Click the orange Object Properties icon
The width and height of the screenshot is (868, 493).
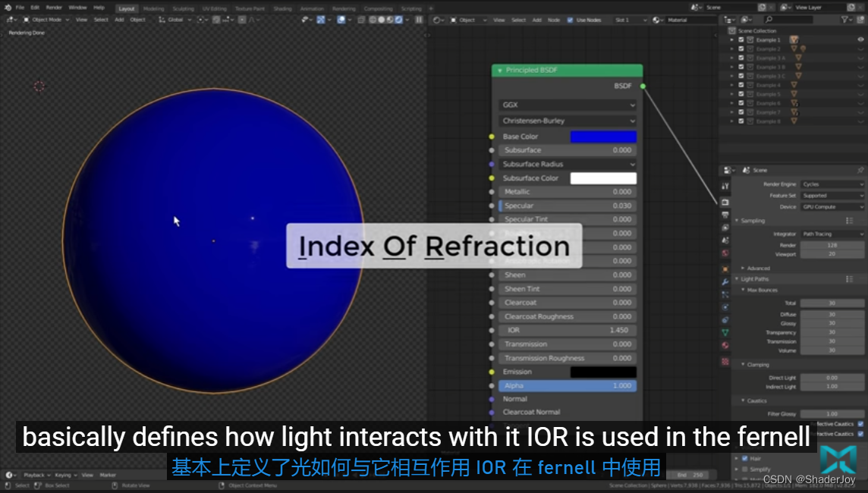(x=725, y=268)
